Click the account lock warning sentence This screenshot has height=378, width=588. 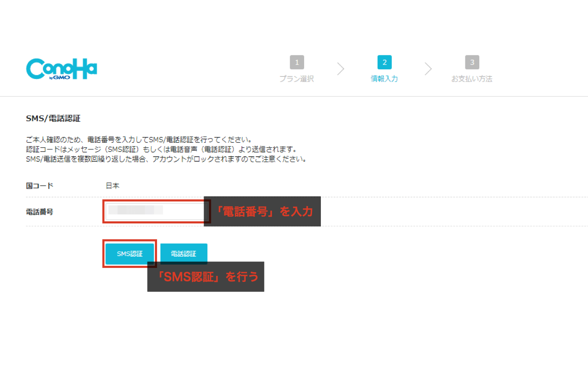[166, 159]
